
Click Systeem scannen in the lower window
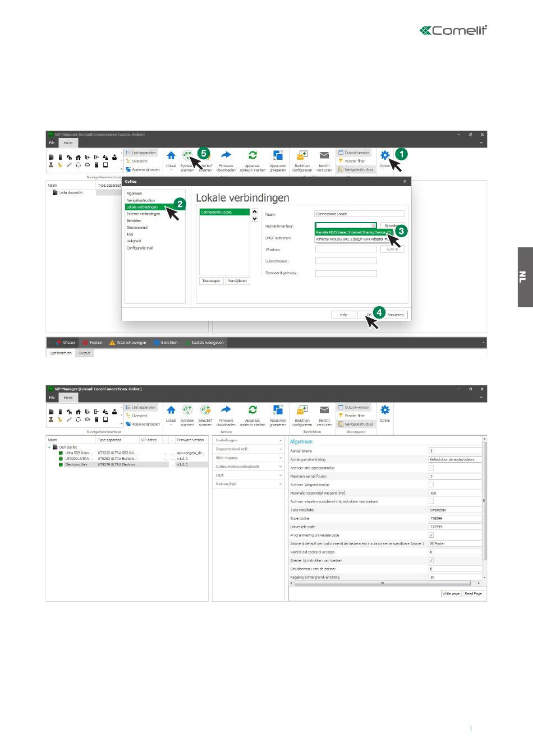(x=187, y=414)
